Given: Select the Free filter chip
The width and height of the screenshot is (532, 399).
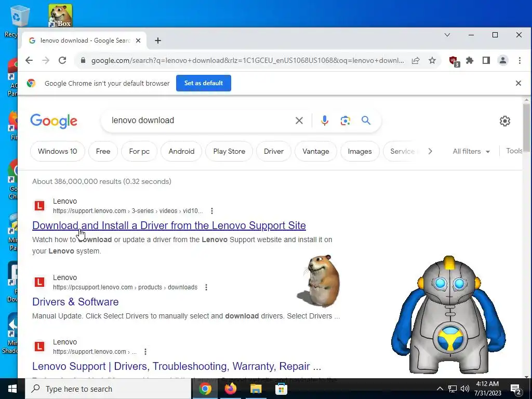Looking at the screenshot, I should (103, 151).
